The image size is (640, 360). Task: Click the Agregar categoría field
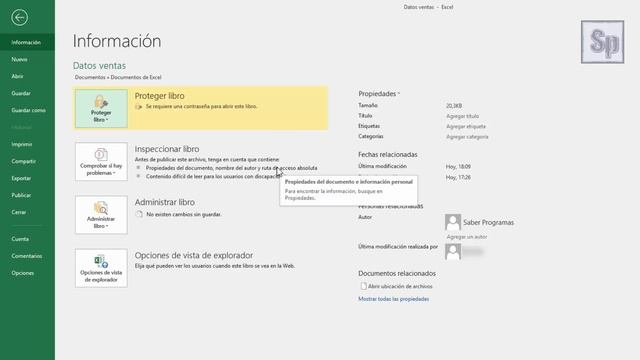tap(467, 137)
